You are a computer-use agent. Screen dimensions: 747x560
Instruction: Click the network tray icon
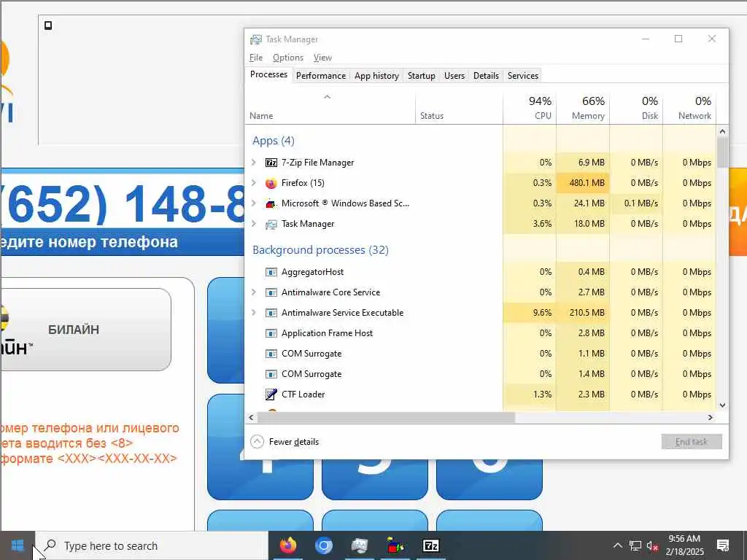tap(635, 545)
